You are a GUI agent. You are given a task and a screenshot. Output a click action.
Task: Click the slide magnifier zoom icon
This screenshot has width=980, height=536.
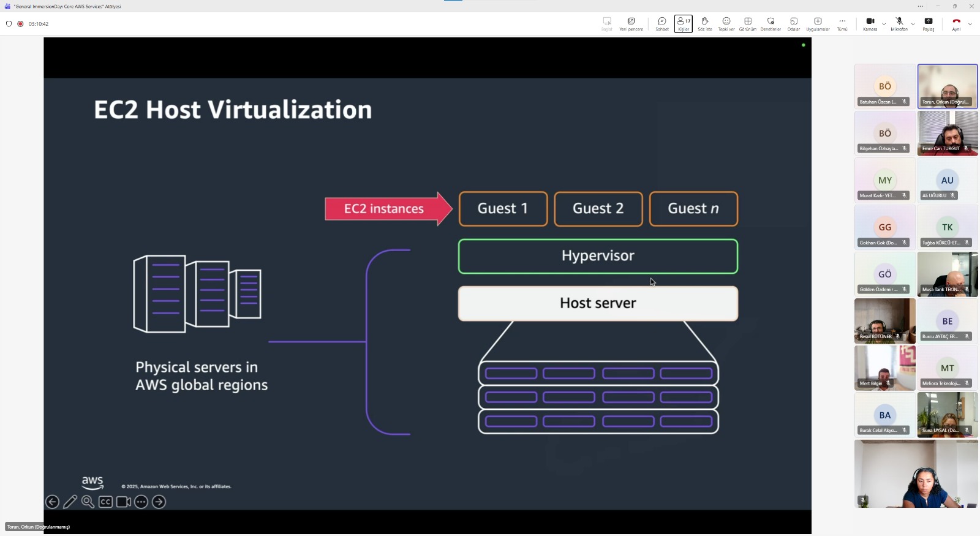pyautogui.click(x=88, y=502)
